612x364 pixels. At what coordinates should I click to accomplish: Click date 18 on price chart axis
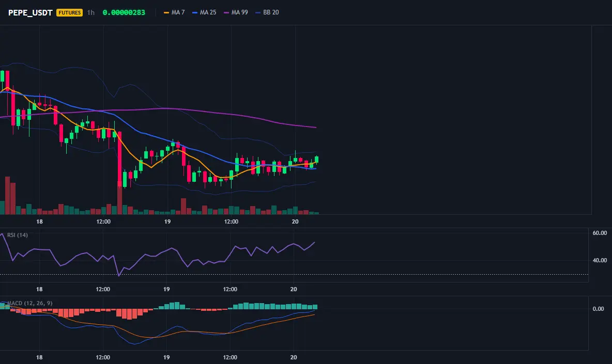point(39,221)
